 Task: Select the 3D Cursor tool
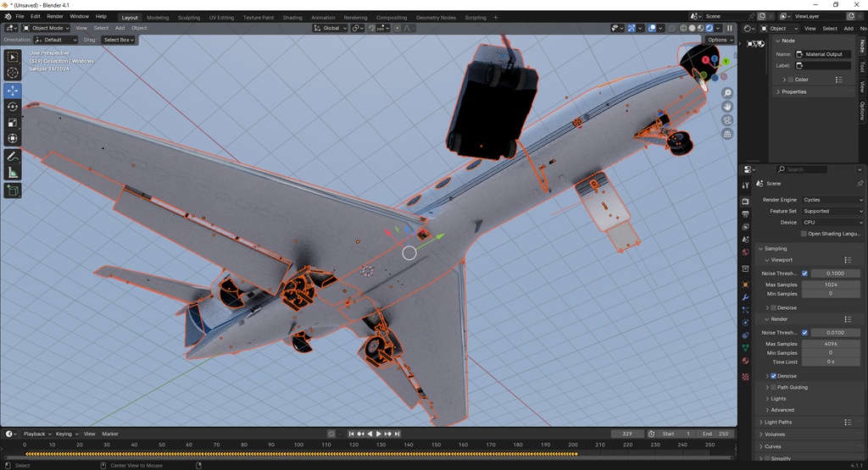pyautogui.click(x=13, y=74)
